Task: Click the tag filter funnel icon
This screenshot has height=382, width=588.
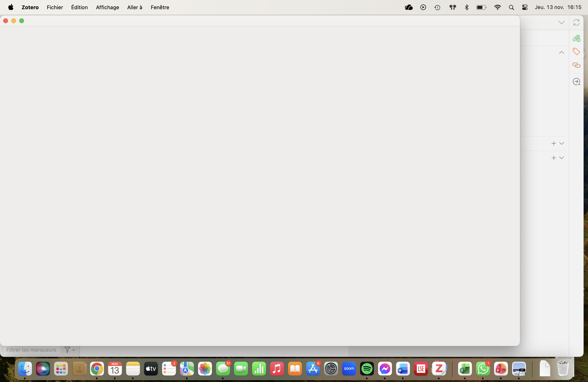Action: [67, 350]
